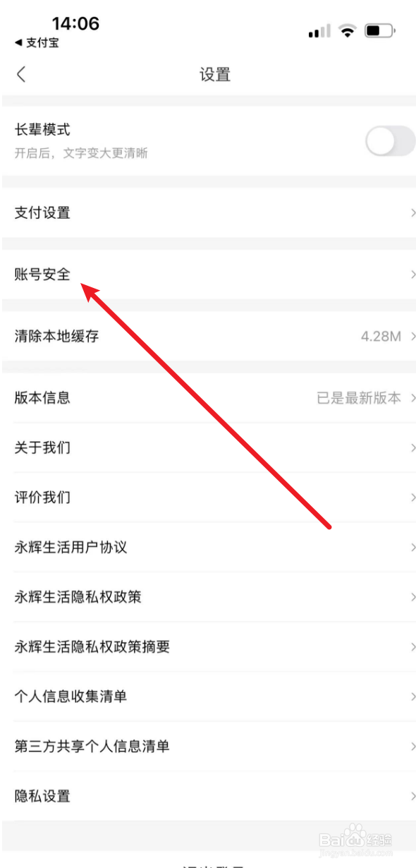Tap the battery icon in status bar

pyautogui.click(x=380, y=31)
